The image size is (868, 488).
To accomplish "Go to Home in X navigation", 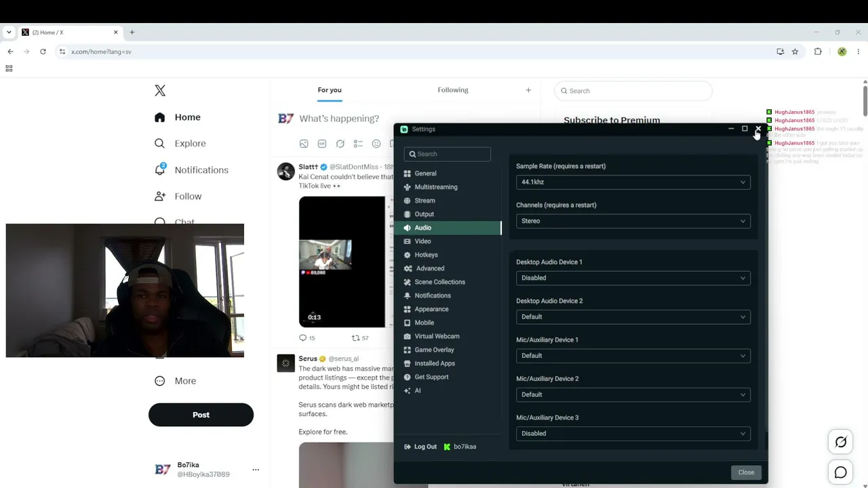I will point(178,117).
